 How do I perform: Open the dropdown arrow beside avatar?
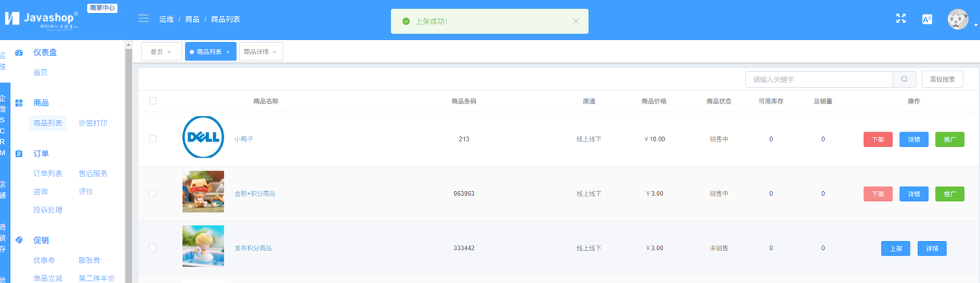point(975,25)
